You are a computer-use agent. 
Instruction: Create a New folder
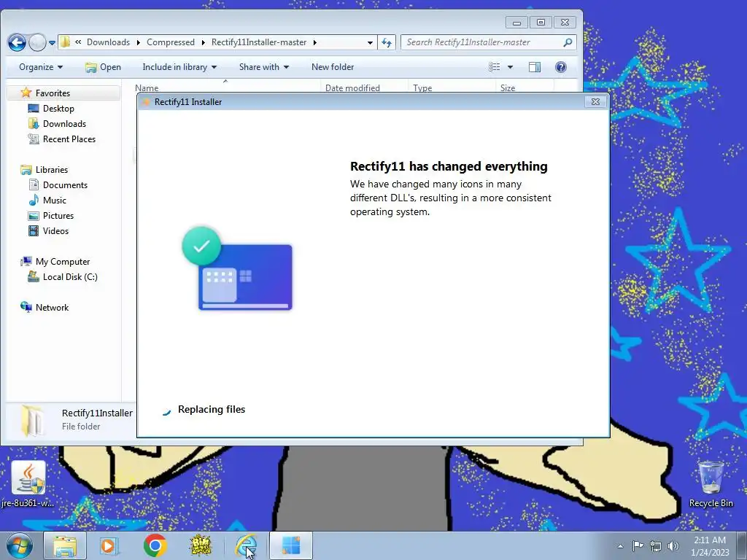(333, 67)
